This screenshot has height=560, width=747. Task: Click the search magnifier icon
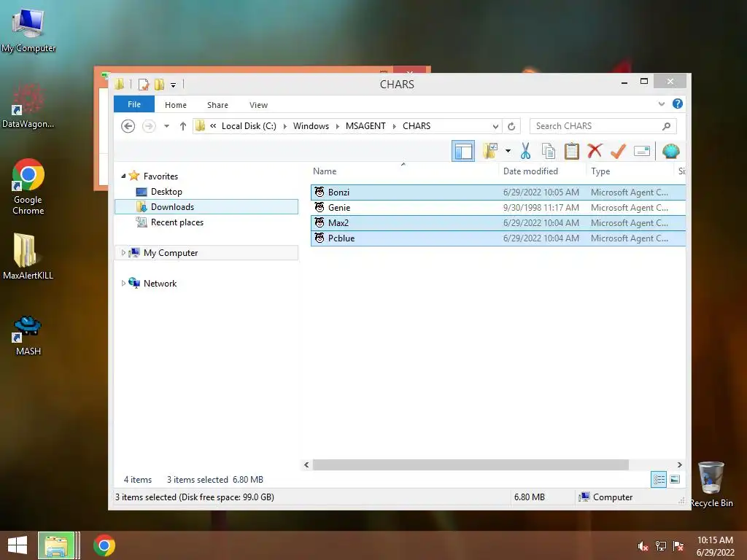(x=666, y=126)
